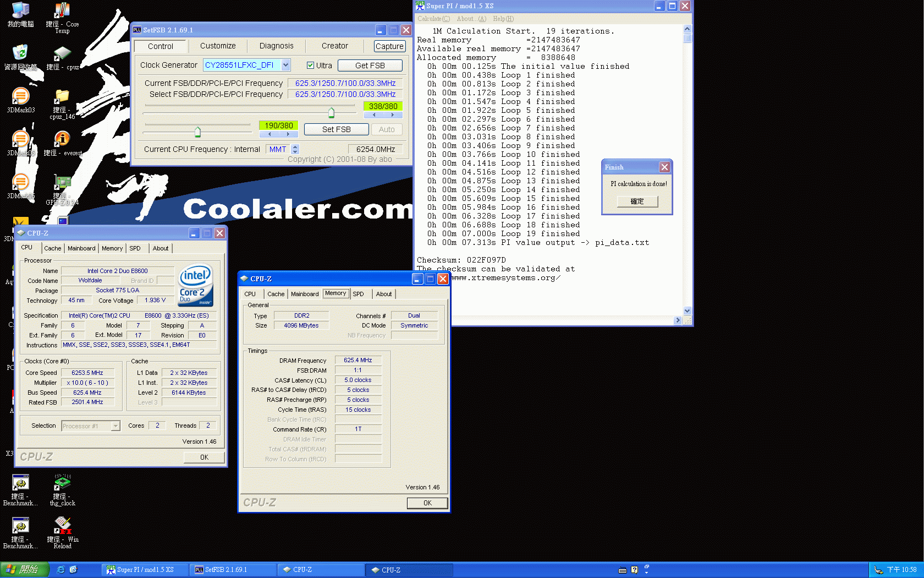Click OK in the left CPU-Z window
924x578 pixels.
[x=204, y=457]
